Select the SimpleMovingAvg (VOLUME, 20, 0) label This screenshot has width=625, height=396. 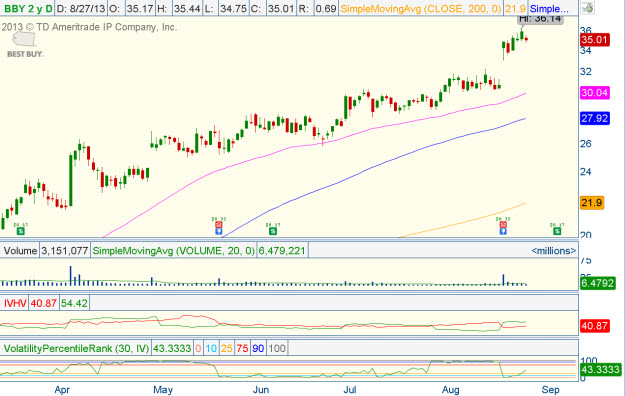click(173, 251)
